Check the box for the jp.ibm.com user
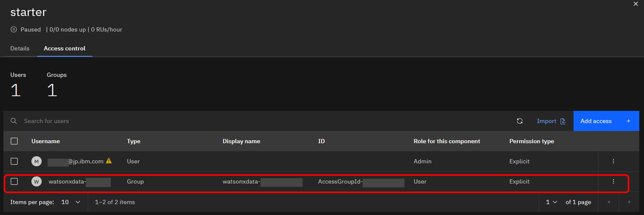 (x=14, y=161)
